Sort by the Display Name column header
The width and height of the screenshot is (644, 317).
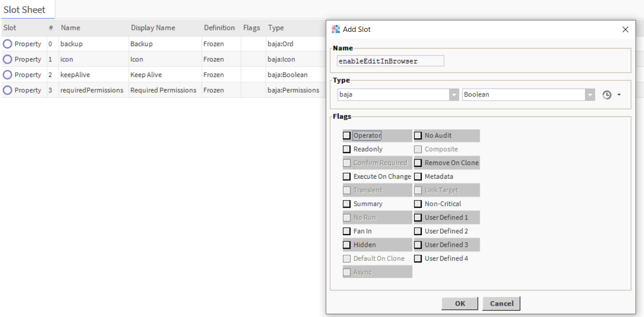[x=153, y=28]
